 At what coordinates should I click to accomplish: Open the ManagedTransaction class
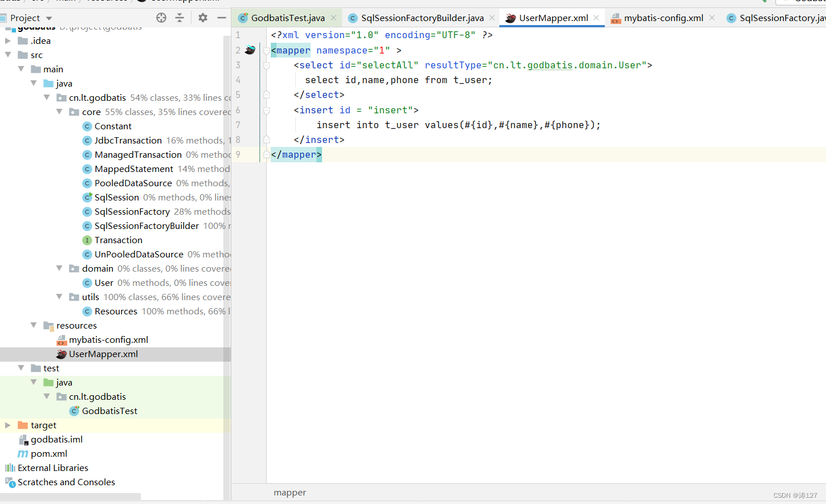click(138, 154)
